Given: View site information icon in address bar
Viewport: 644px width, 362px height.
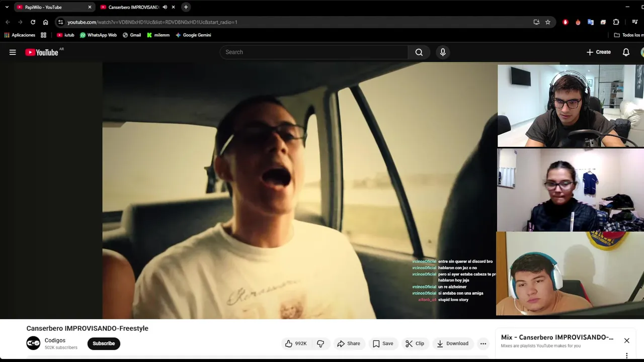Looking at the screenshot, I should tap(60, 22).
